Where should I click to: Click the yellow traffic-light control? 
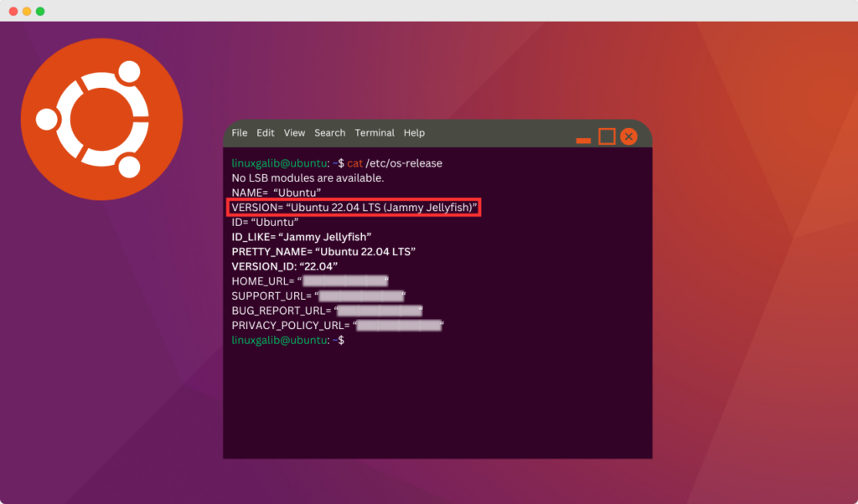click(x=28, y=13)
